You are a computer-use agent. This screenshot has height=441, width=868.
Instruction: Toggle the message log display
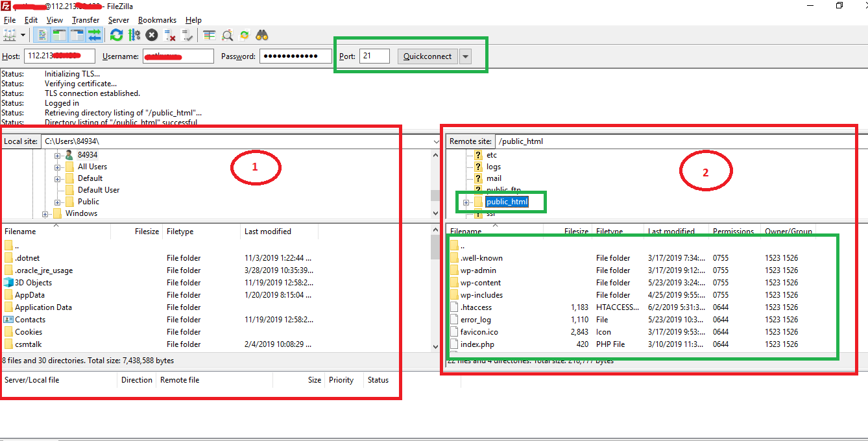42,35
